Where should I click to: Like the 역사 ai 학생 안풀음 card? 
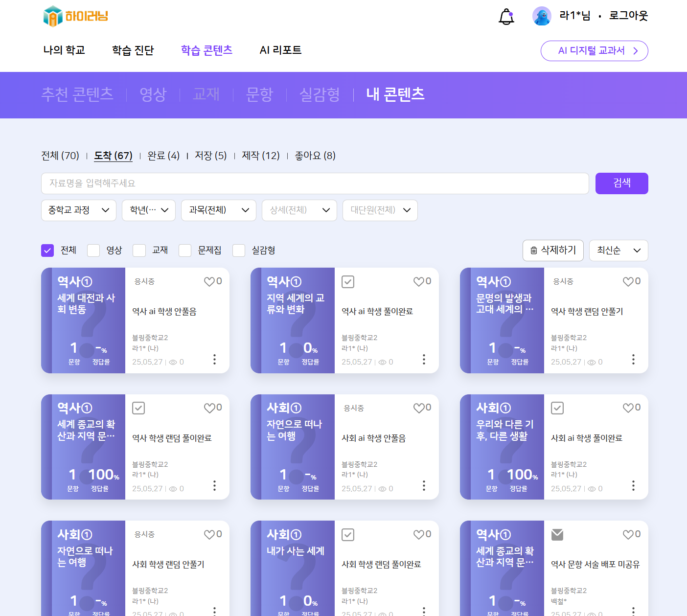[x=209, y=281]
